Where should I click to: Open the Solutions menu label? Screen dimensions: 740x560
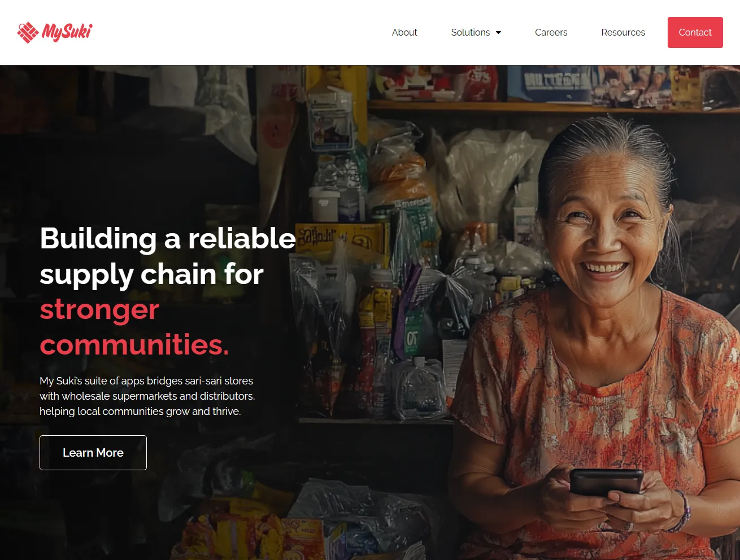point(470,32)
